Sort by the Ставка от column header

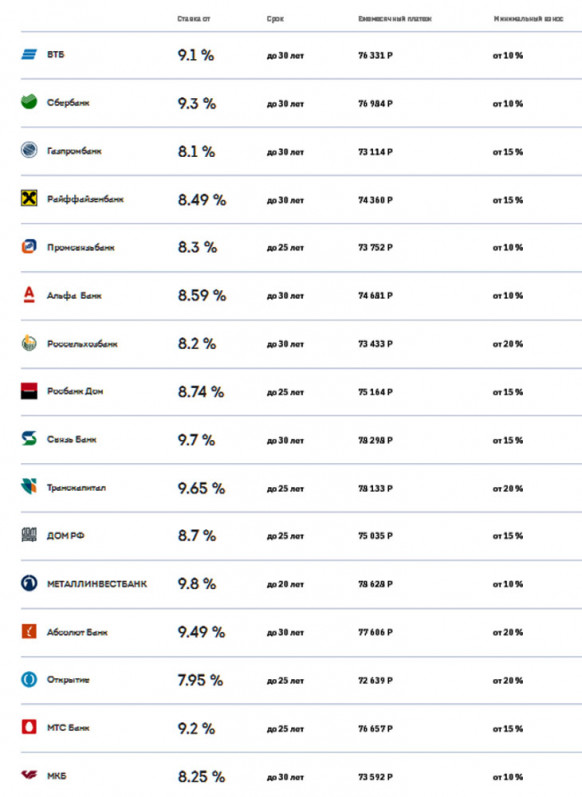(x=194, y=19)
